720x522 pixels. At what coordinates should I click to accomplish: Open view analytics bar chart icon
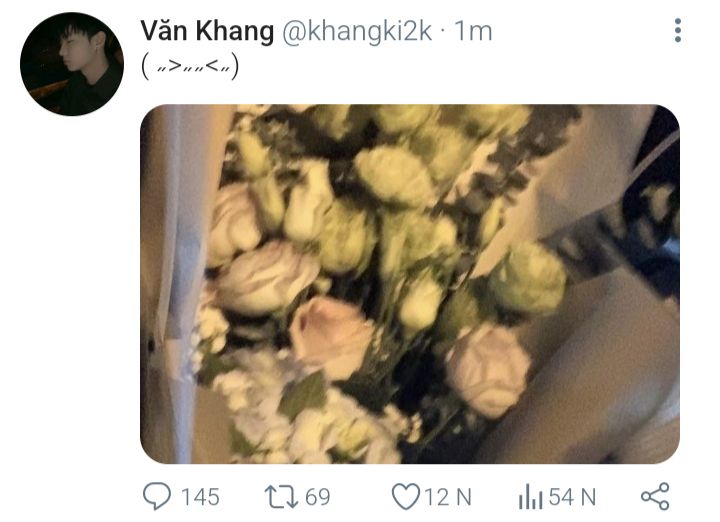[530, 496]
